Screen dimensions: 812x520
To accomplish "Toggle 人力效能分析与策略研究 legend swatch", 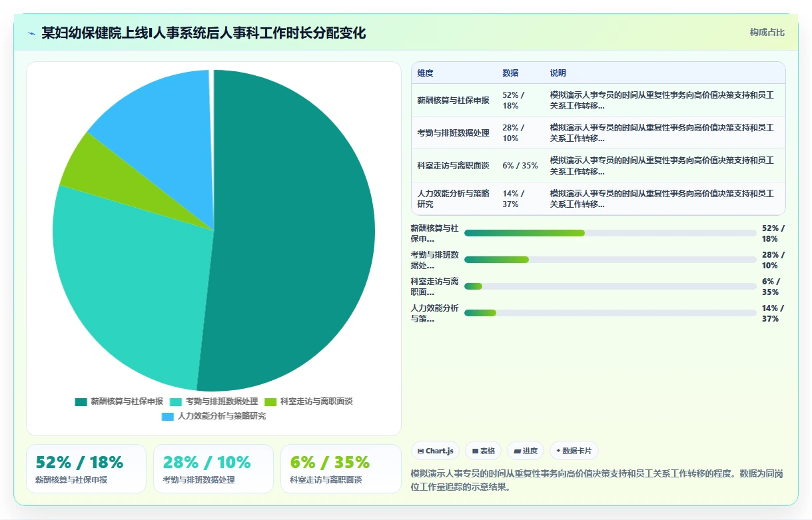I will point(168,416).
